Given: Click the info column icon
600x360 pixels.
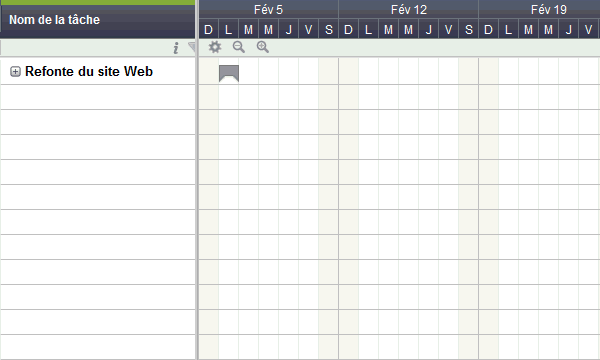Looking at the screenshot, I should [176, 48].
